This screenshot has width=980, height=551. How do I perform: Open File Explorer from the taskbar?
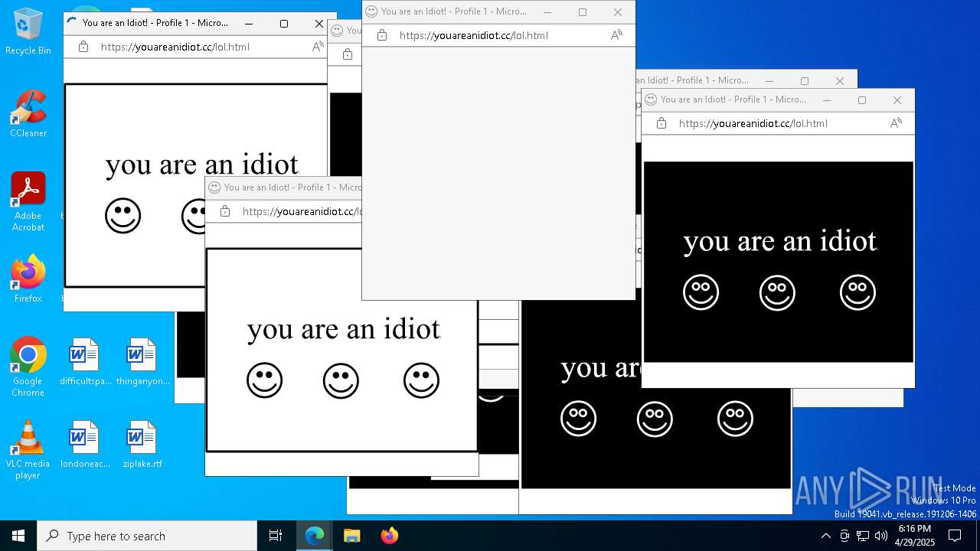(352, 536)
